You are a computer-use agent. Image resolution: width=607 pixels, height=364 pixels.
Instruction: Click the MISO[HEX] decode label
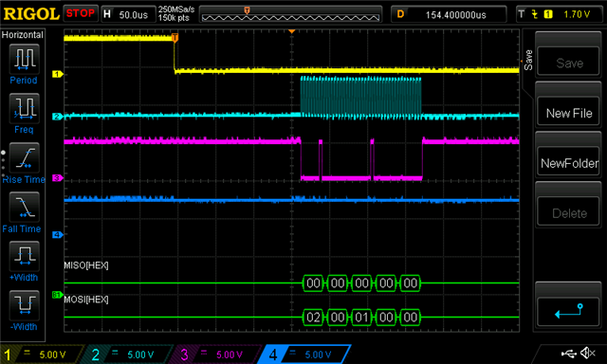click(86, 265)
